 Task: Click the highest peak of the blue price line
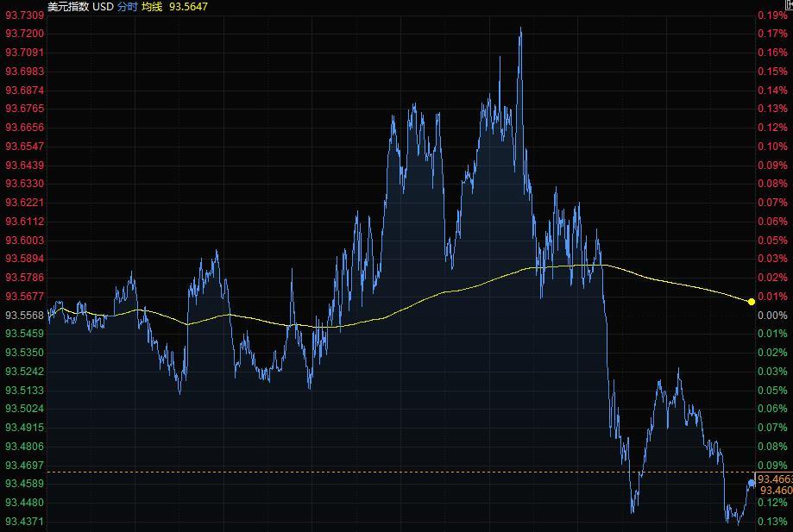click(x=520, y=28)
